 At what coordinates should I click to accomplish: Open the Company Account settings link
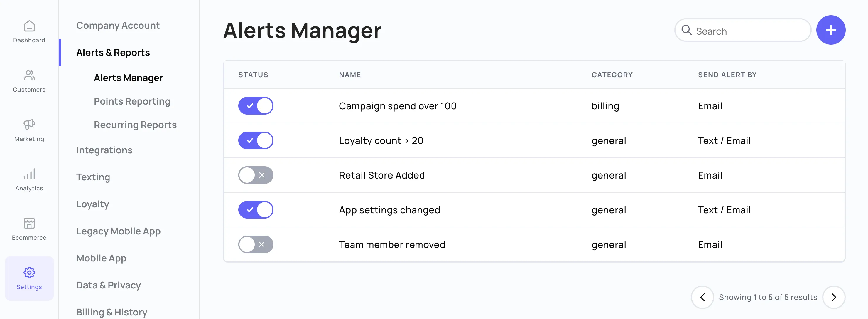tap(118, 26)
